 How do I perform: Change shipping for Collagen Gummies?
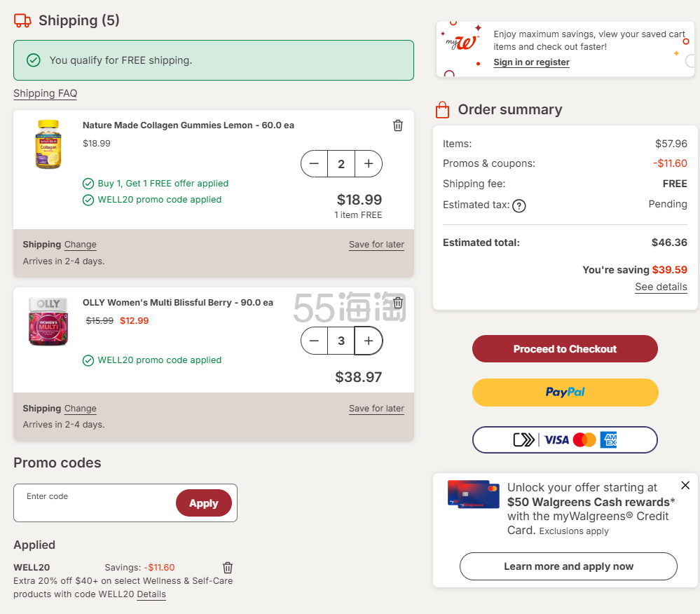[81, 245]
